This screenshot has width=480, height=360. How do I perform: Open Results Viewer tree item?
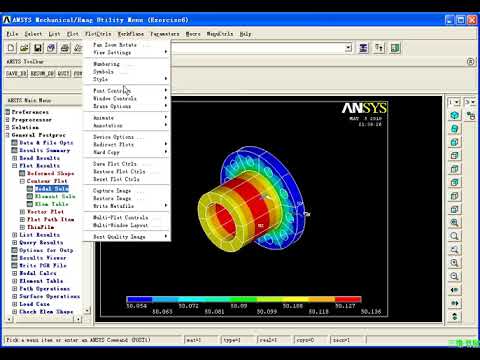tap(43, 258)
